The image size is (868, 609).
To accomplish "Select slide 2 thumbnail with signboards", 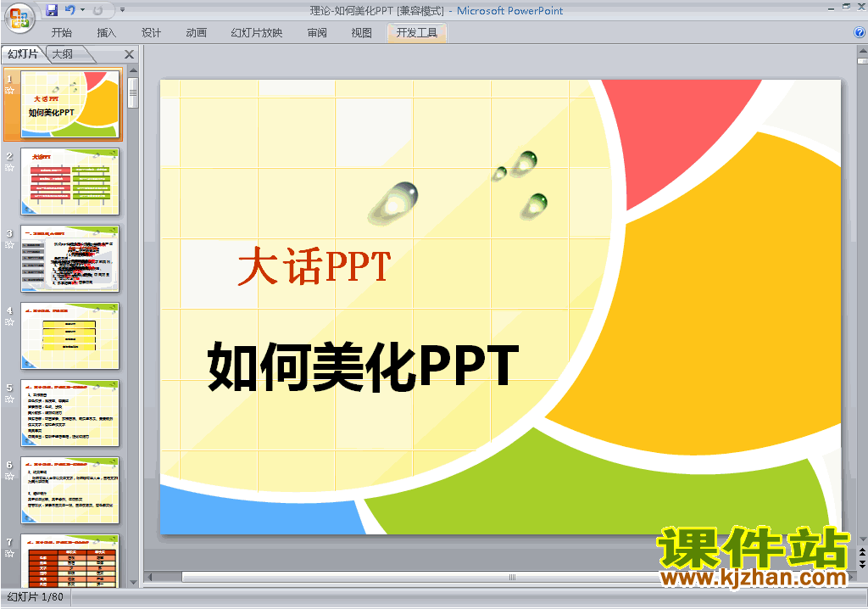I will 70,182.
